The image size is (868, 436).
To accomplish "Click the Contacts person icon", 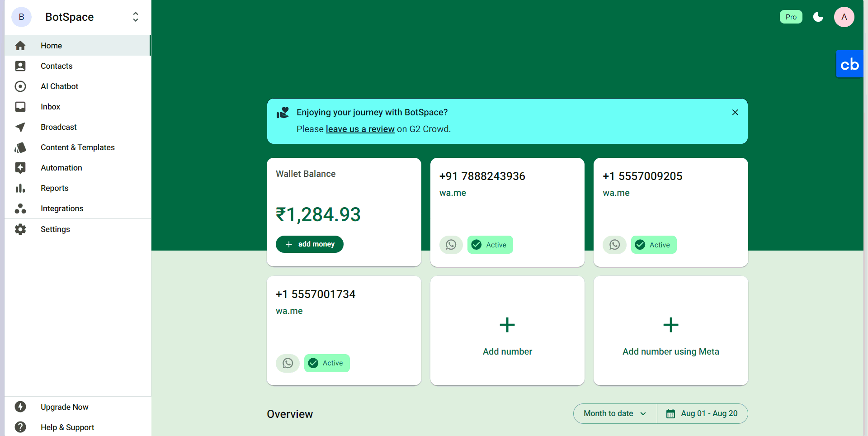I will (x=20, y=66).
